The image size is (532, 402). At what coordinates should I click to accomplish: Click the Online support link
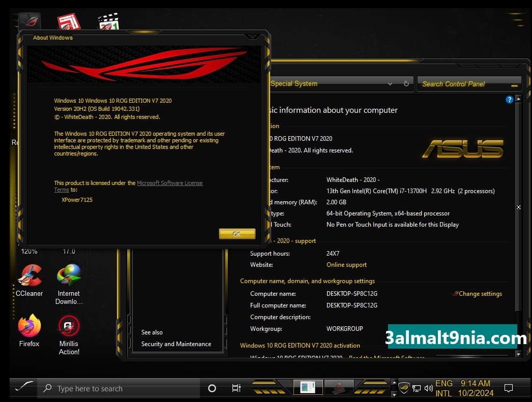point(346,265)
